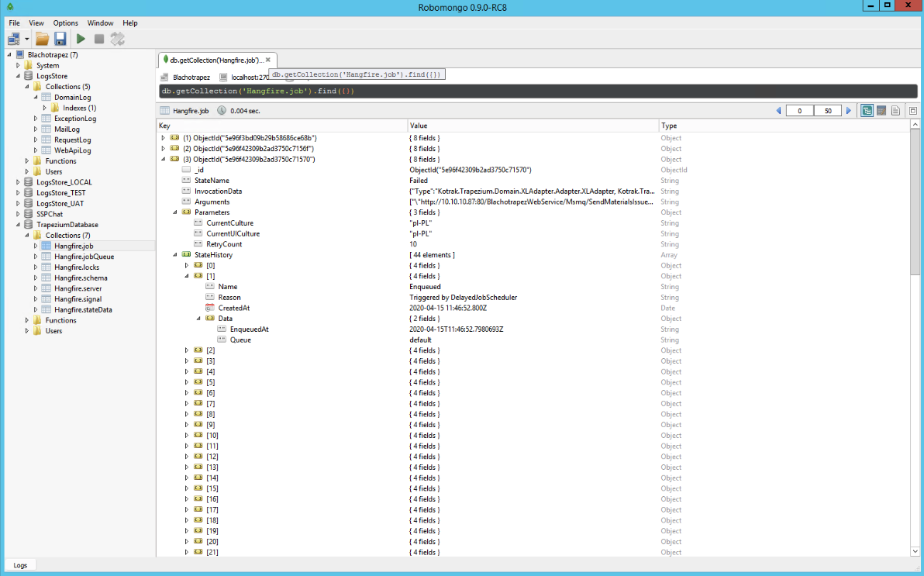Click the Save script floppy icon
Image resolution: width=924 pixels, height=576 pixels.
60,40
